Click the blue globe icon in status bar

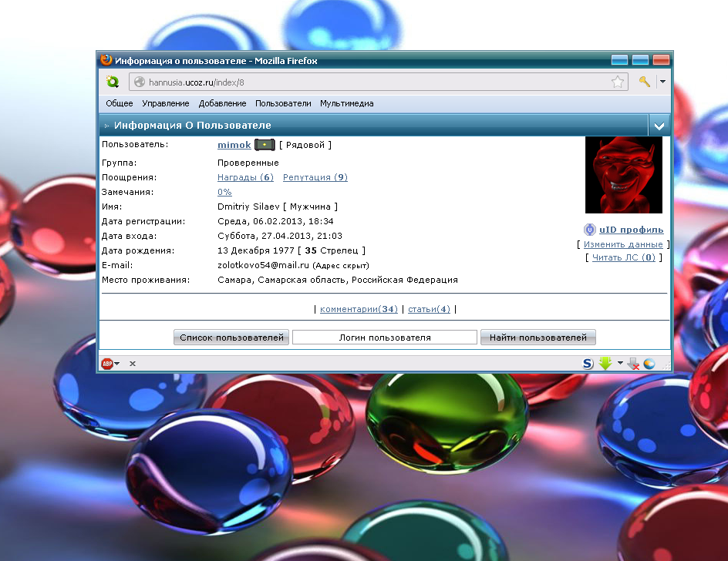click(x=649, y=363)
